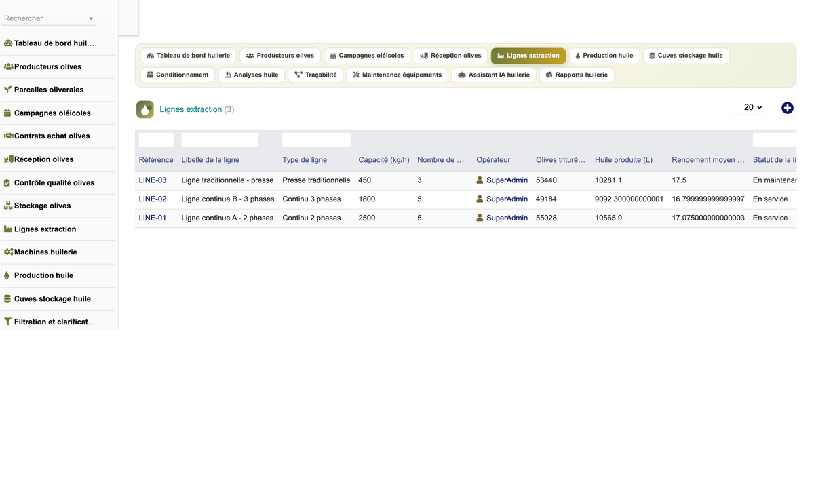Click rendement value 17.5
This screenshot has width=814, height=504.
coord(679,180)
